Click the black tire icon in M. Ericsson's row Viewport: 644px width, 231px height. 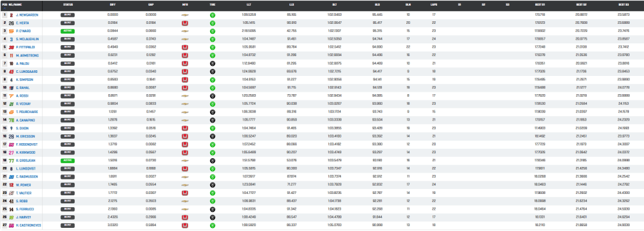213,136
